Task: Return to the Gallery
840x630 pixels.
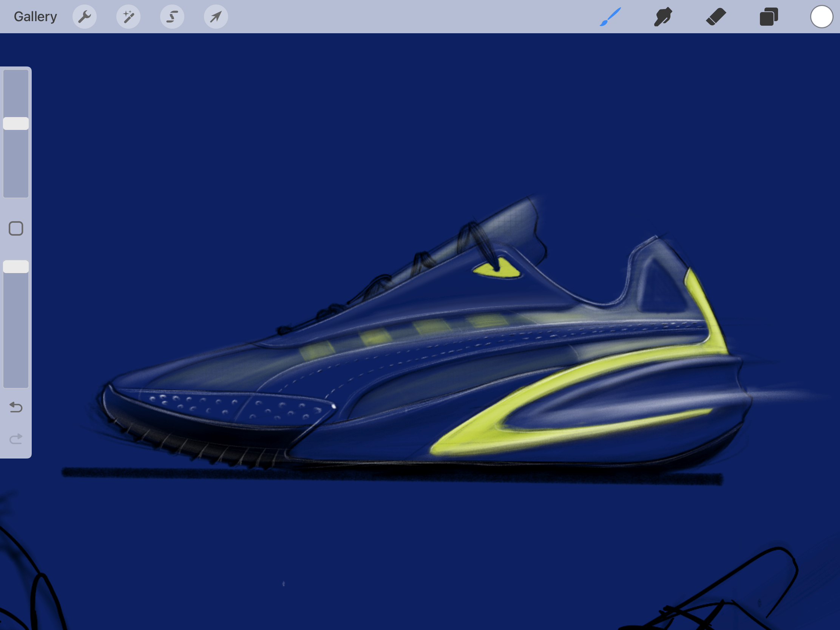Action: tap(36, 17)
